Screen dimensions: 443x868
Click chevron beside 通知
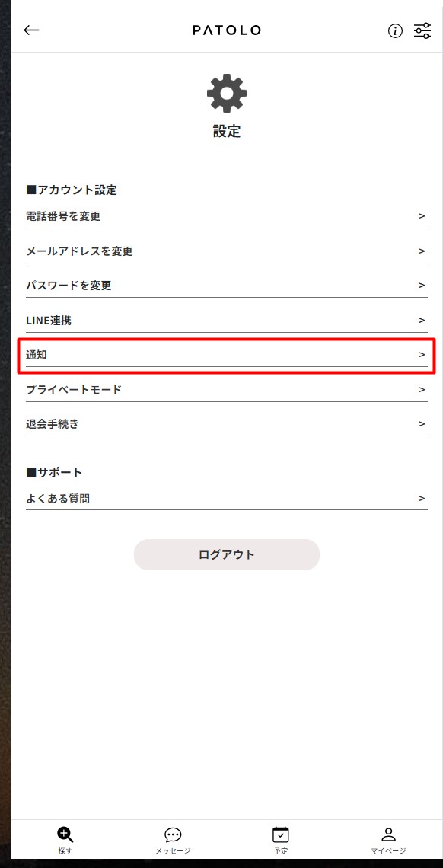point(422,355)
